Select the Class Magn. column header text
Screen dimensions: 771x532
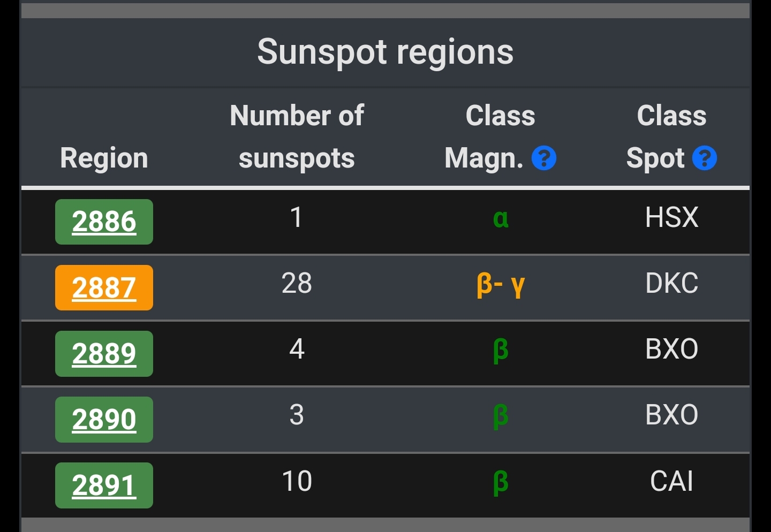pyautogui.click(x=490, y=137)
